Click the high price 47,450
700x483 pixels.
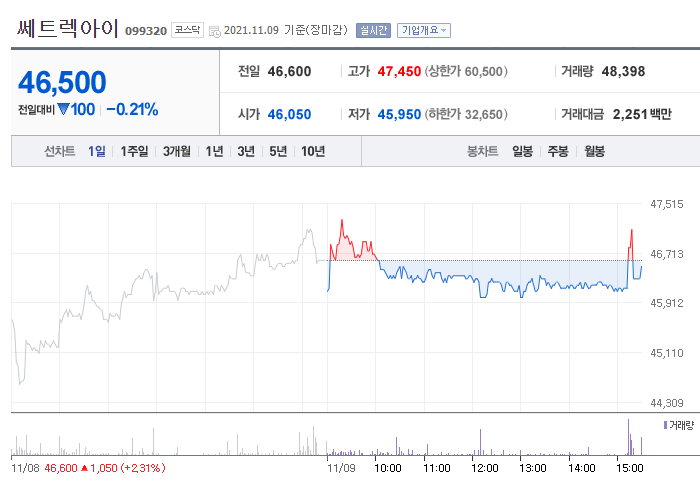click(399, 71)
